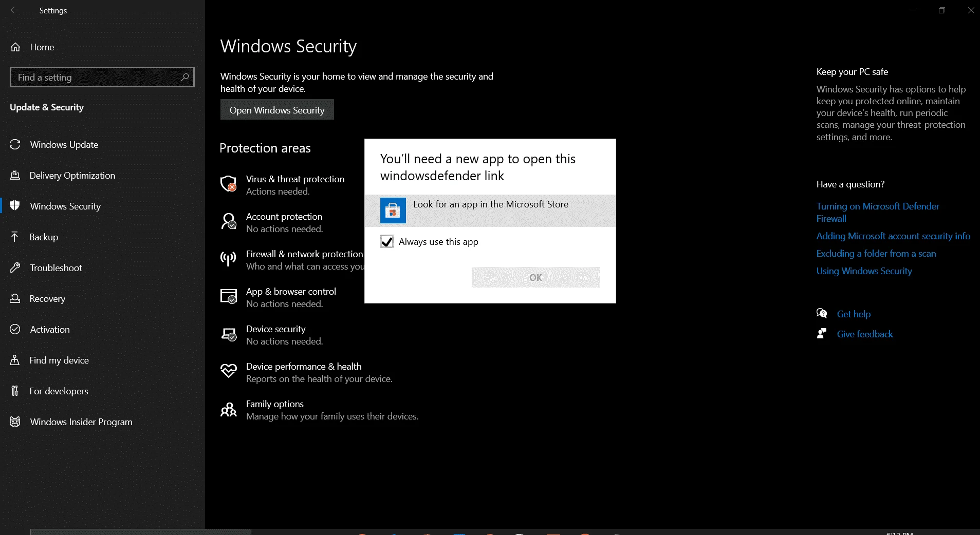The image size is (980, 535).
Task: Click the Open Windows Security button
Action: coord(277,110)
